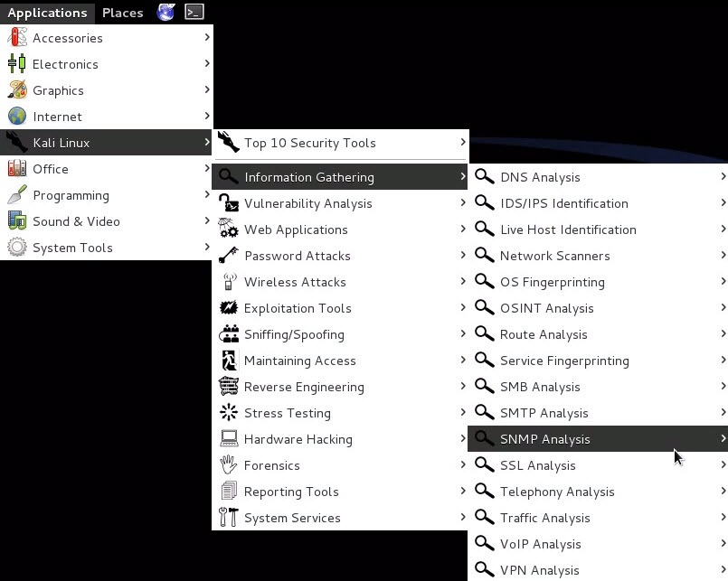Select Information Gathering menu item
The width and height of the screenshot is (728, 581).
tap(340, 176)
